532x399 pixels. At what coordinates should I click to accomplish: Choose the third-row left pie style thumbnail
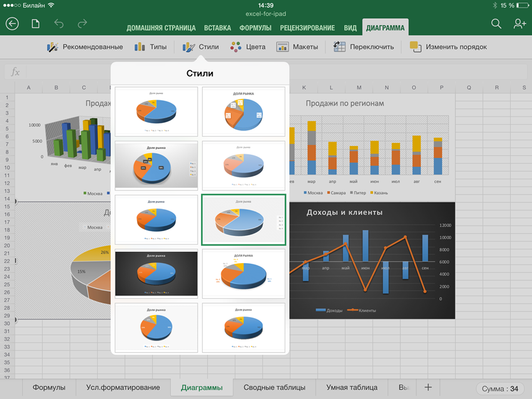point(156,220)
